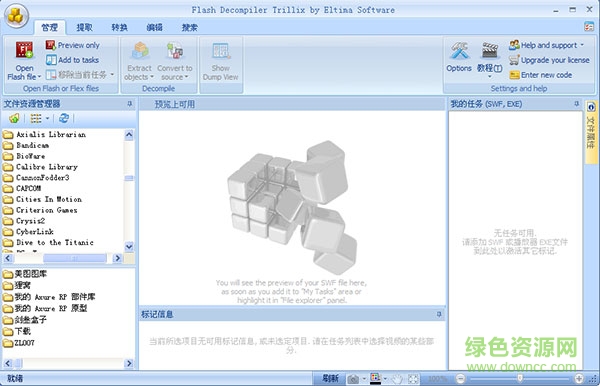This screenshot has width=600, height=386.
Task: Switch to the 编辑 ribbon tab
Action: pyautogui.click(x=155, y=27)
